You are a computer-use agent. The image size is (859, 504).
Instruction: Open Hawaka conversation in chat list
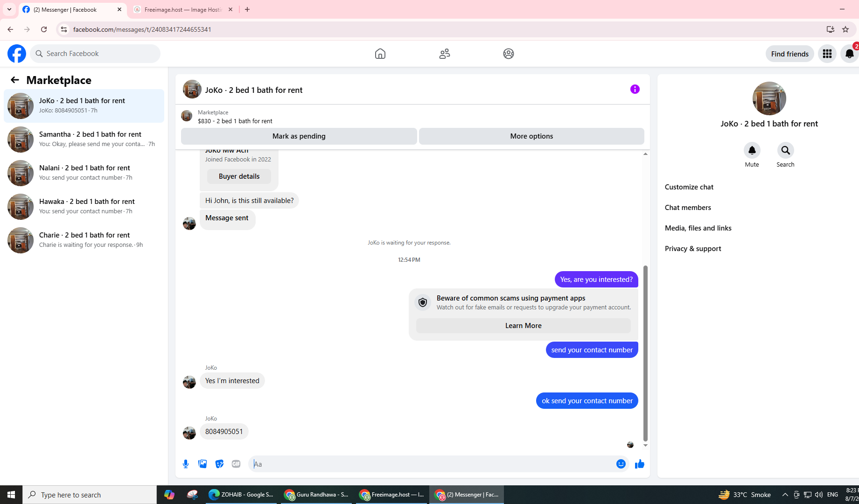point(84,207)
